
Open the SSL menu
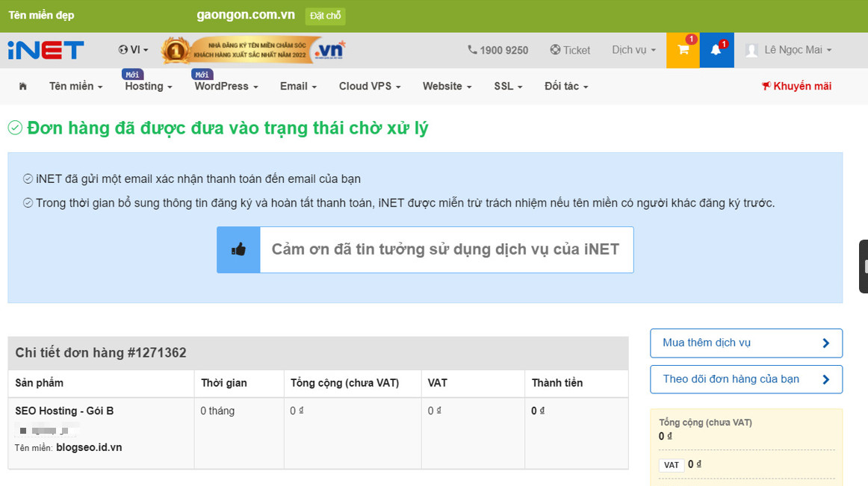click(x=508, y=87)
